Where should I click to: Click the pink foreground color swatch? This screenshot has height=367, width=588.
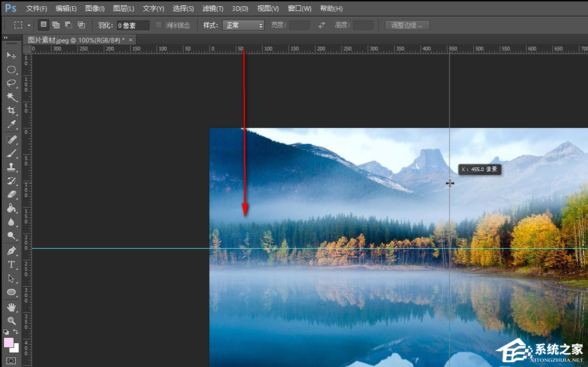9,343
